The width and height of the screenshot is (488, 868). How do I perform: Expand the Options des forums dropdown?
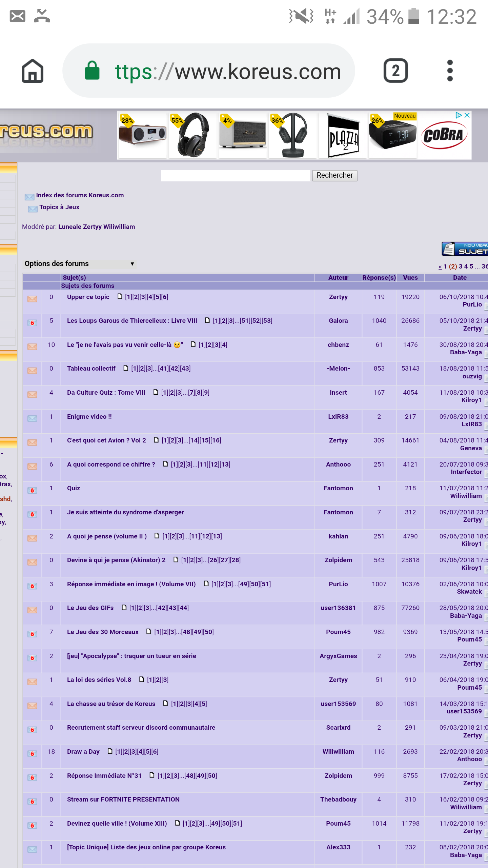[x=80, y=264]
